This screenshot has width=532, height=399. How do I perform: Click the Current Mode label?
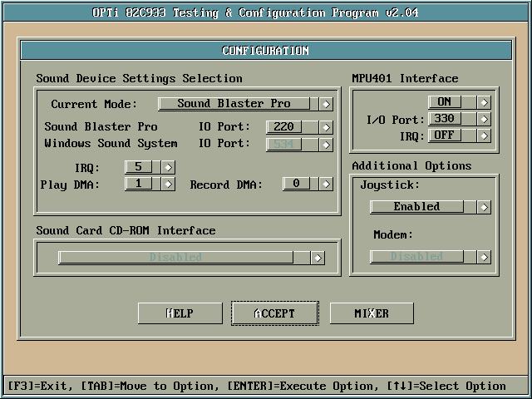pos(94,104)
